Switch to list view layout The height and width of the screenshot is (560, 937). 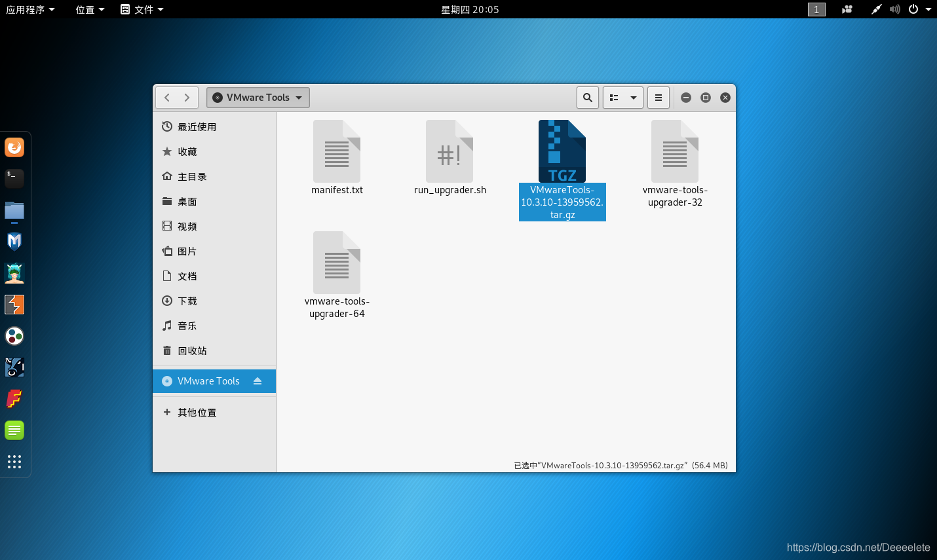[x=614, y=98]
